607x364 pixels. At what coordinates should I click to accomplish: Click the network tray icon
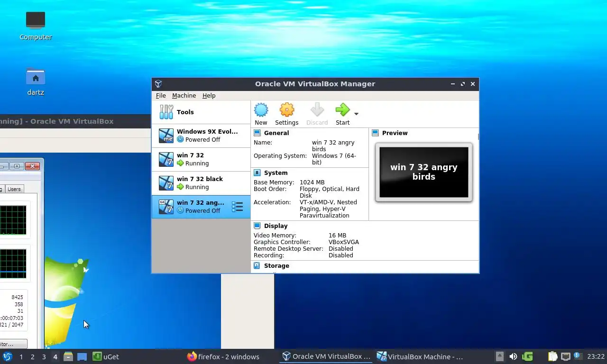click(565, 356)
